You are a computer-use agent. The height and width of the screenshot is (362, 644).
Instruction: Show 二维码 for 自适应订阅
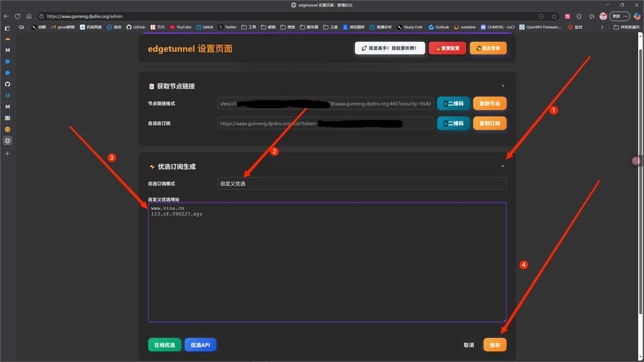[454, 123]
